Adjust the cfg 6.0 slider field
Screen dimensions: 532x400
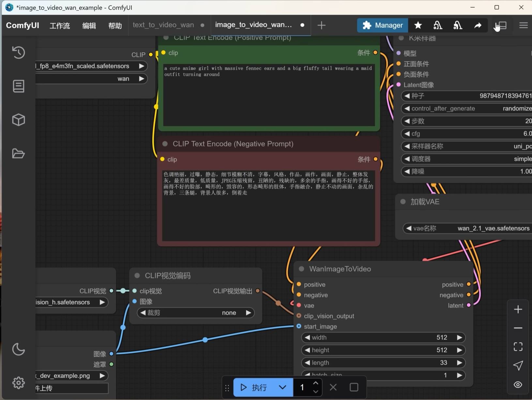[467, 134]
